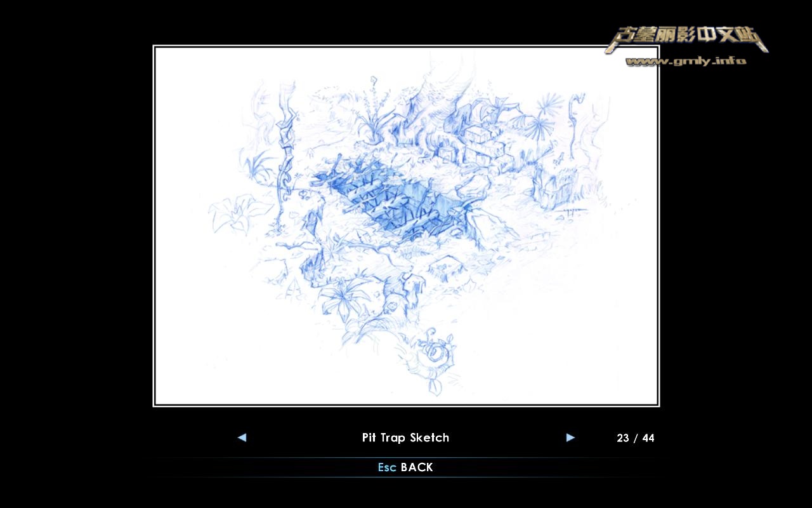Click the white frame border of the artwork
812x508 pixels.
pyautogui.click(x=406, y=46)
